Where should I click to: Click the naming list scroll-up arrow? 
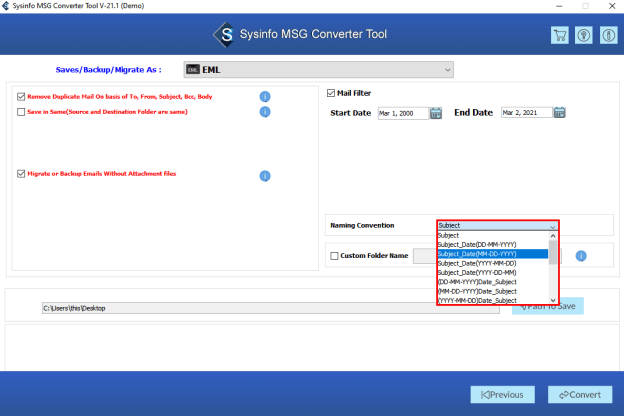[553, 236]
